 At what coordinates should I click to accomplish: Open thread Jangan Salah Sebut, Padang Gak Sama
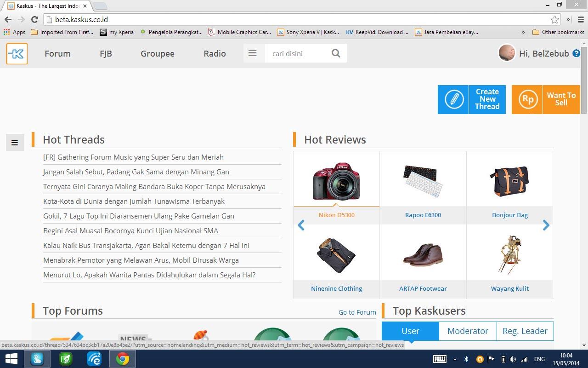[136, 172]
